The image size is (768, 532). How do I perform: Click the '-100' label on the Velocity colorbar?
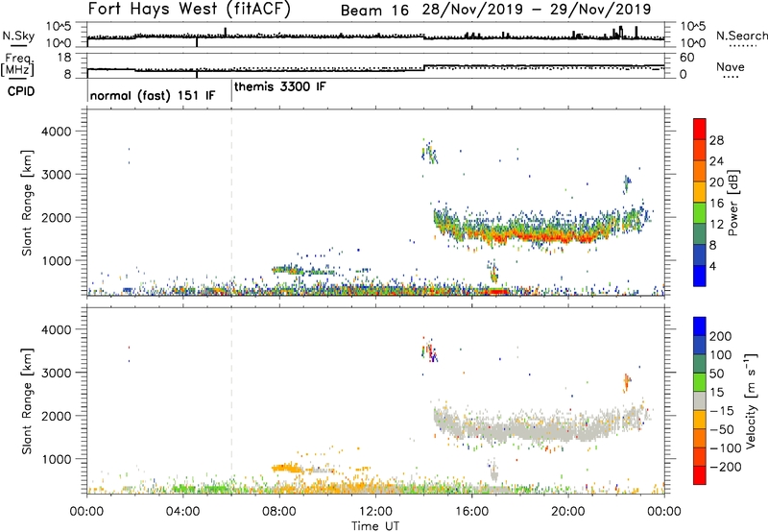[726, 448]
